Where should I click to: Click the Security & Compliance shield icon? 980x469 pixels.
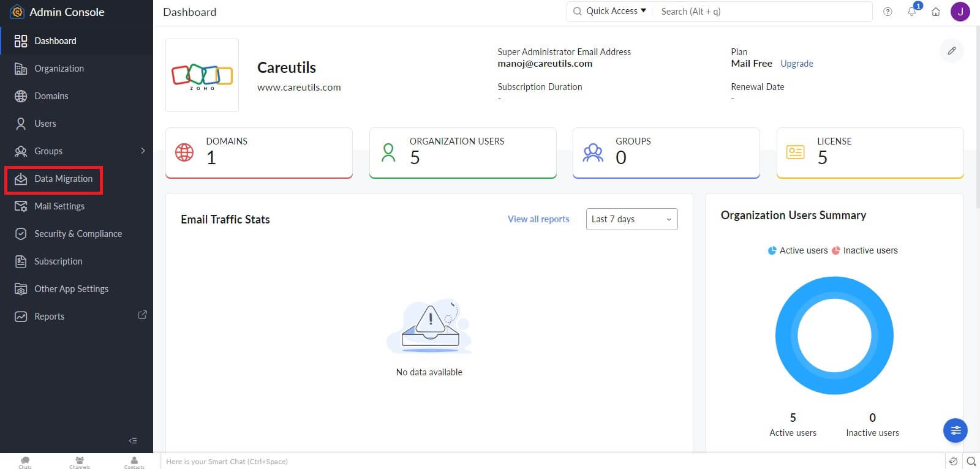(x=21, y=234)
